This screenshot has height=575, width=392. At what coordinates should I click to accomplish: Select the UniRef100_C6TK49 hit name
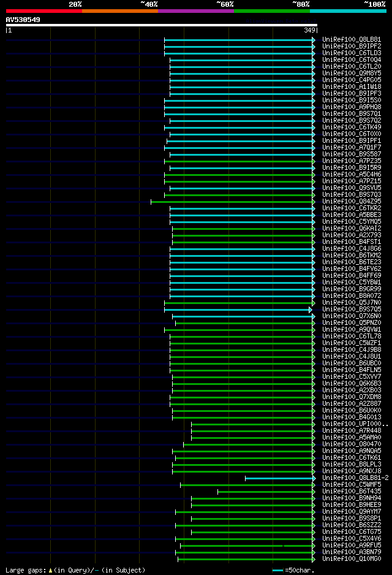coord(352,127)
